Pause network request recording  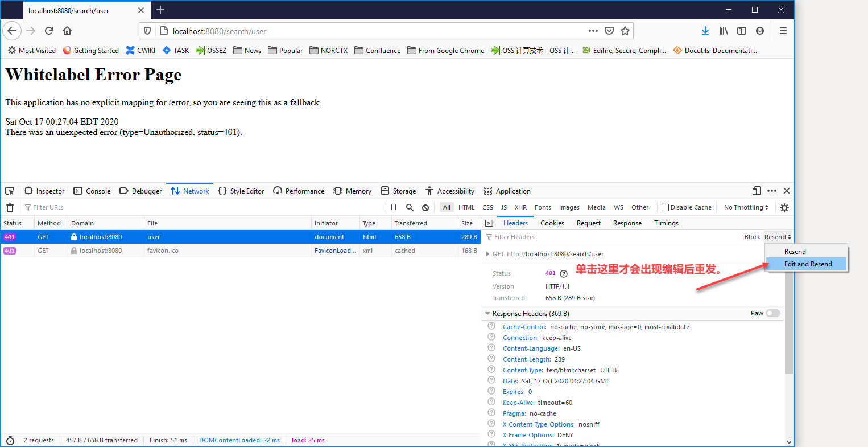click(394, 207)
